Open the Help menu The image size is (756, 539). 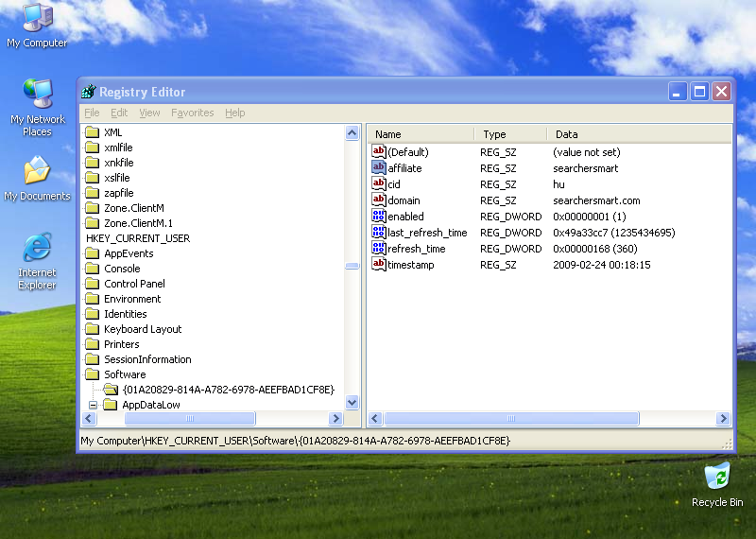click(234, 113)
